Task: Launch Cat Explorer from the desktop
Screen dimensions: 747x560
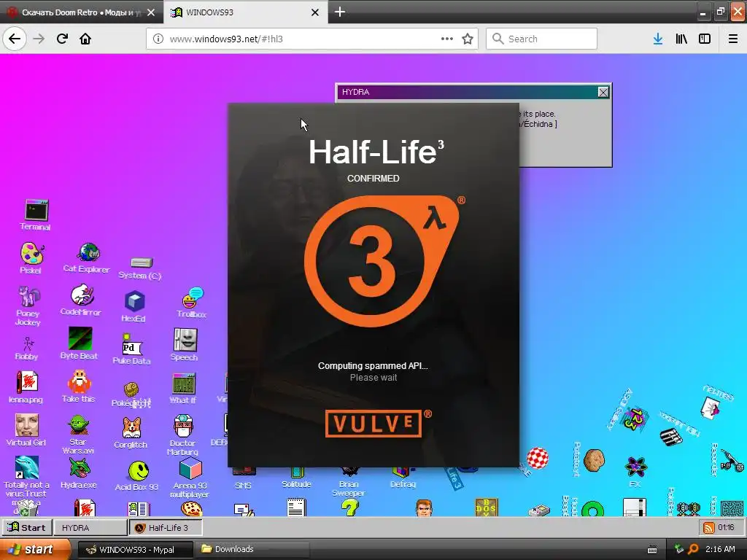Action: coord(87,257)
